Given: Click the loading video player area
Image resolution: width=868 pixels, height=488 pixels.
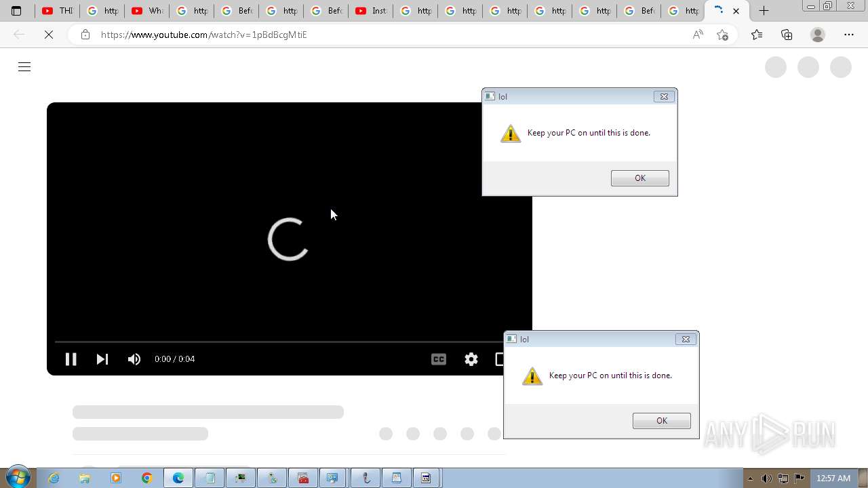Looking at the screenshot, I should coord(289,239).
